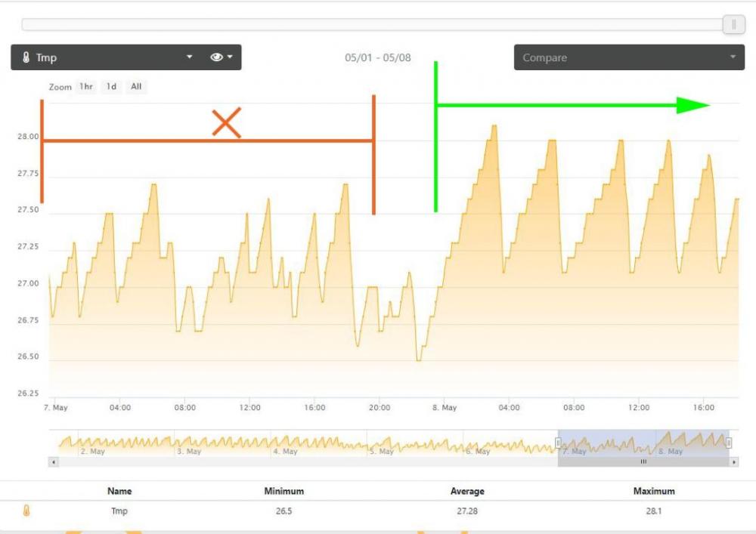Click the thermometer icon beside Tmp
The height and width of the screenshot is (534, 756).
(26, 58)
